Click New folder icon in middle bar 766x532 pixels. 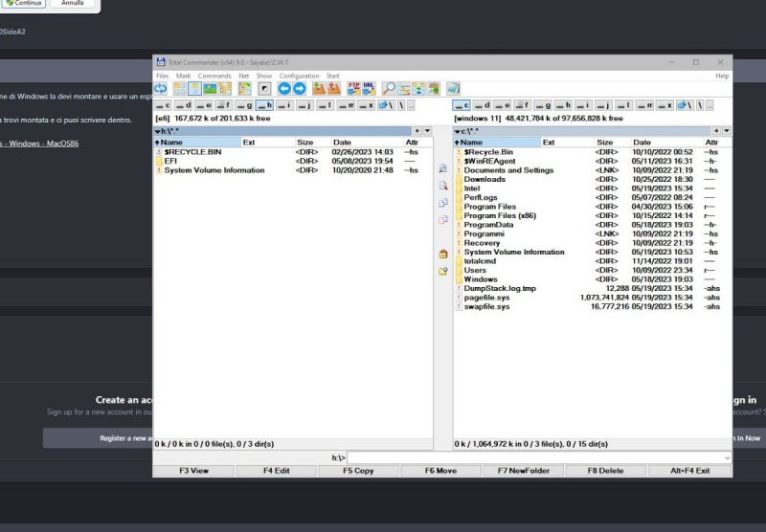click(443, 271)
